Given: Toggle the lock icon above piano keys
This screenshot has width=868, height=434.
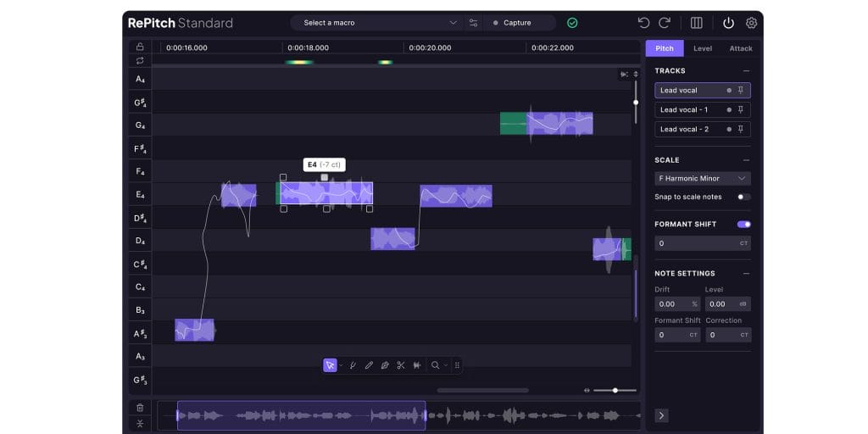Looking at the screenshot, I should pos(140,47).
